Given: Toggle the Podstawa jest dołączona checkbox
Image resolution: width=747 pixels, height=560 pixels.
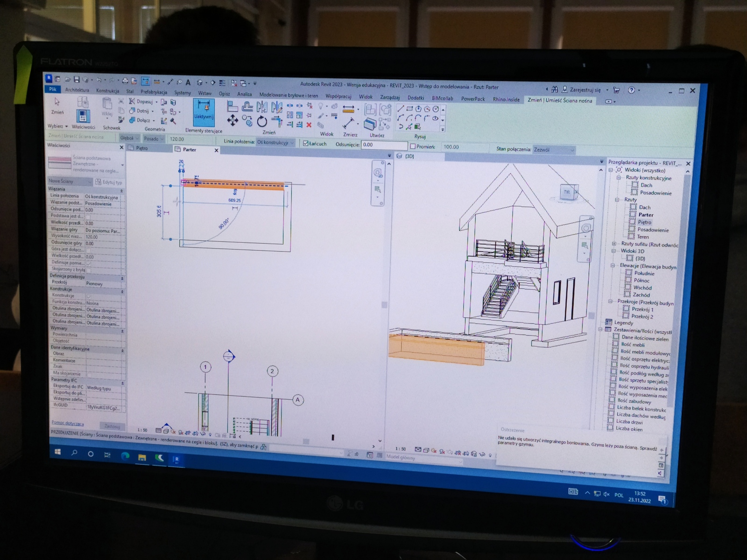Looking at the screenshot, I should click(x=88, y=217).
